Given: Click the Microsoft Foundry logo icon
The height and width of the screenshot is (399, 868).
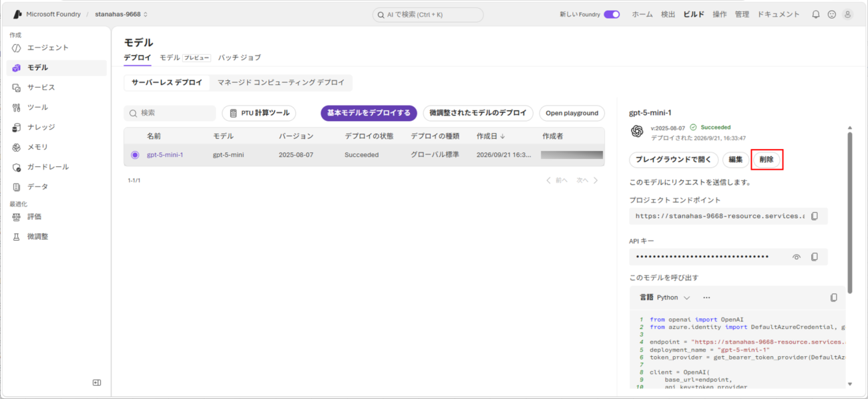Looking at the screenshot, I should 17,14.
